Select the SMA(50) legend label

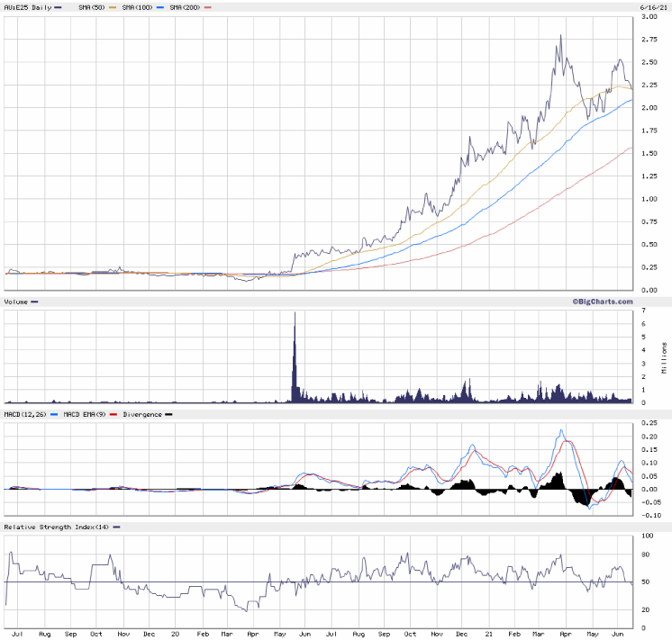click(x=89, y=6)
